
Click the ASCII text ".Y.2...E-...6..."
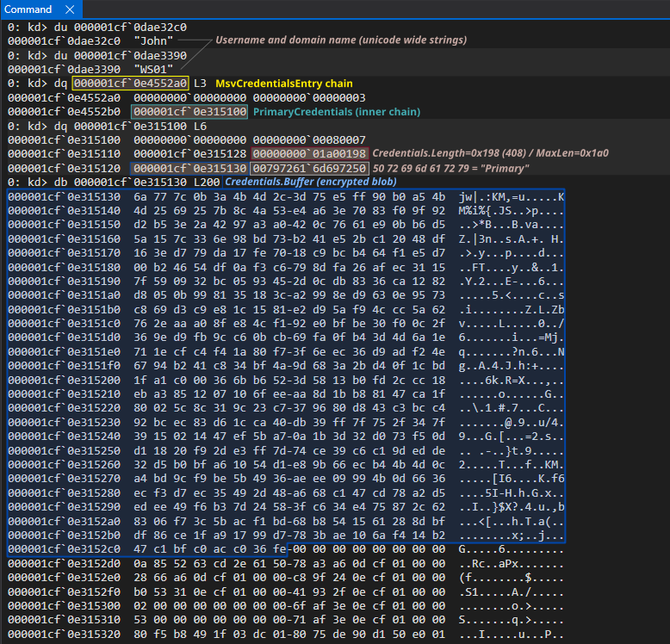(x=512, y=281)
